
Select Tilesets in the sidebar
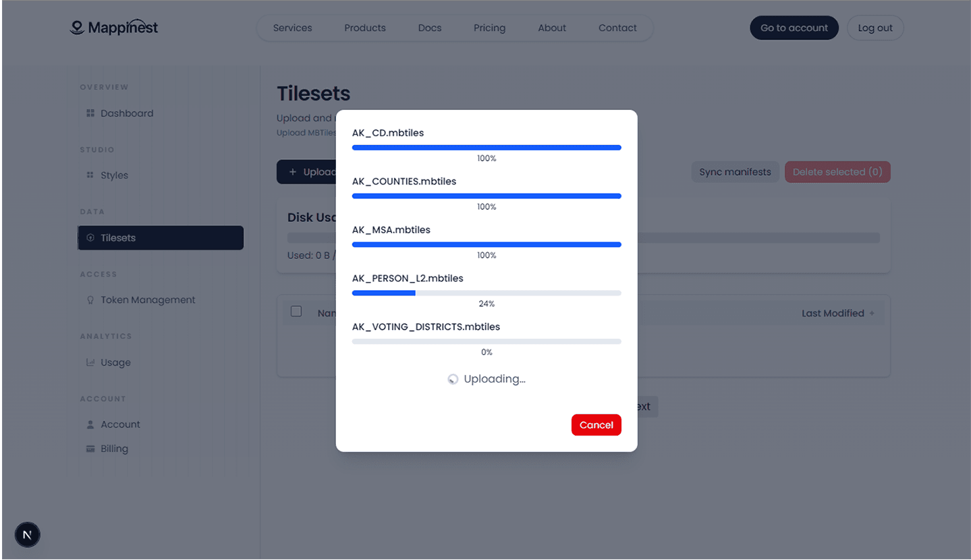pyautogui.click(x=161, y=237)
